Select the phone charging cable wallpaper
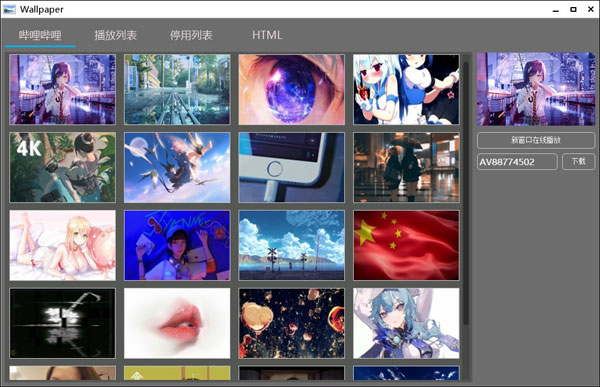The image size is (600, 387). (x=292, y=167)
